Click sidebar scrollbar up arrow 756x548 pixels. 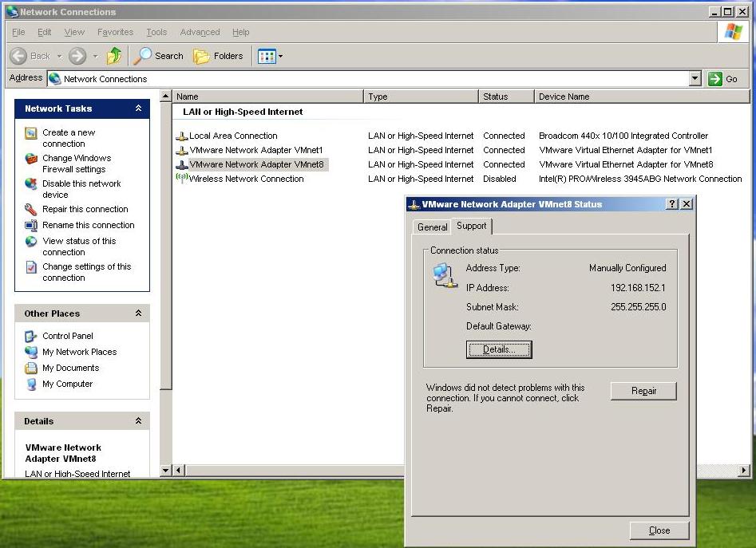(x=165, y=96)
